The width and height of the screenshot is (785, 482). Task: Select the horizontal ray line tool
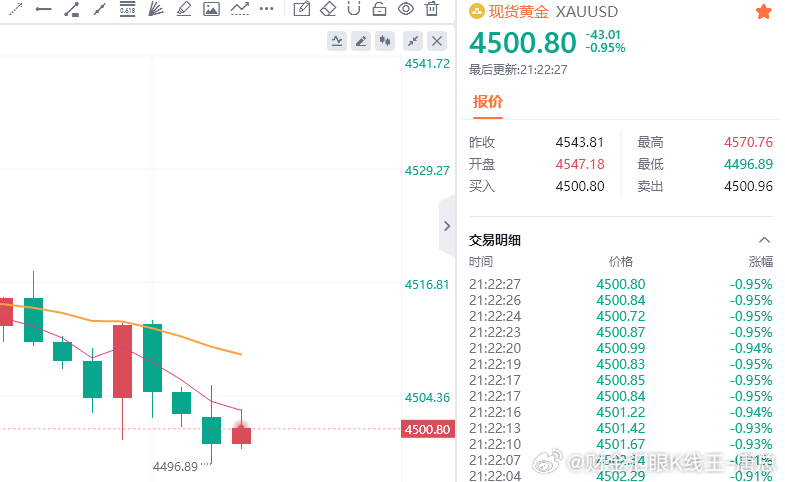point(44,9)
